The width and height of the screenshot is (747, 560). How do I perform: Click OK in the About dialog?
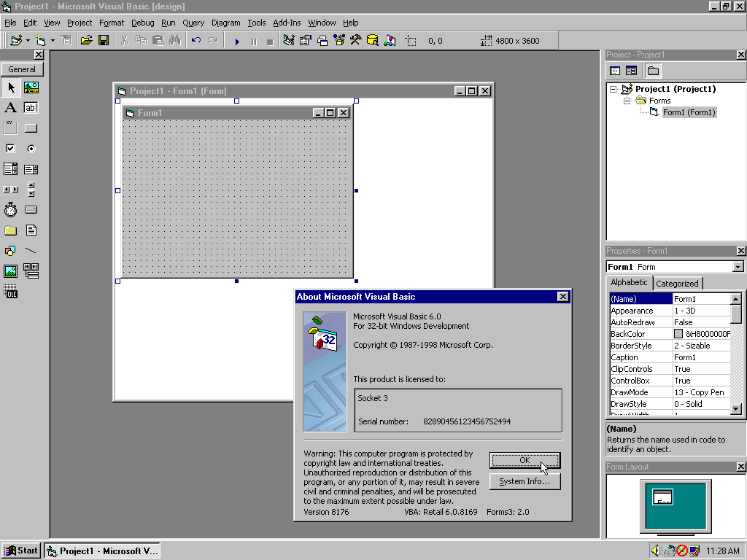tap(525, 460)
